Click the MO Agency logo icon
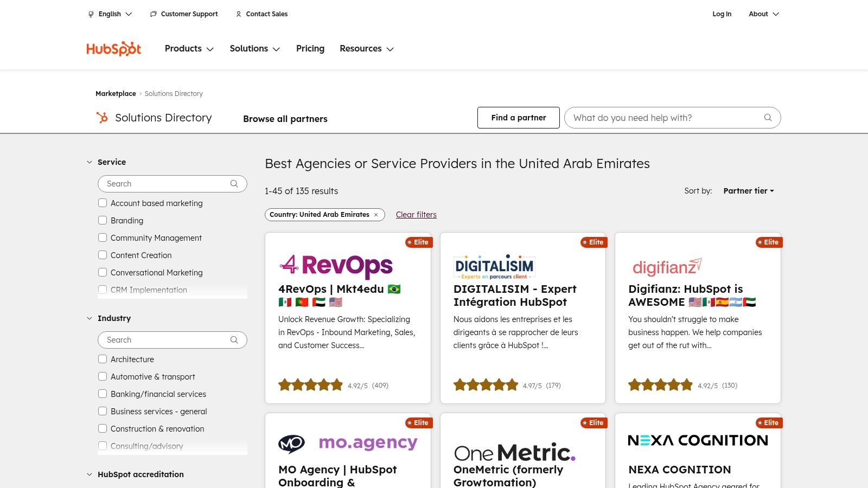The width and height of the screenshot is (868, 488). [292, 444]
